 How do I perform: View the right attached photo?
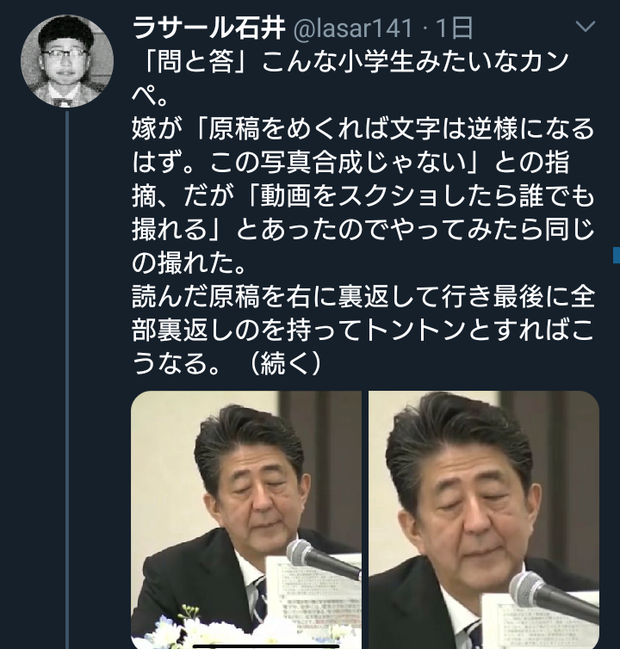(x=484, y=520)
